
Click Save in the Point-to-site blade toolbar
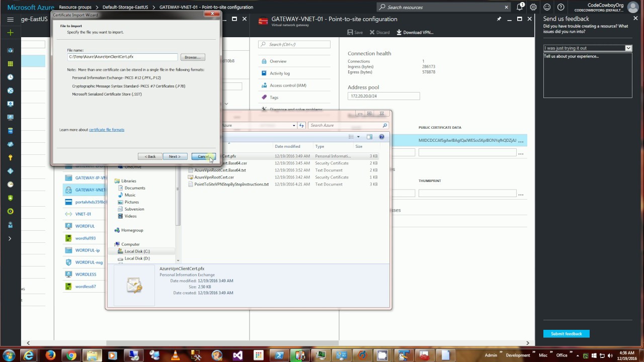point(355,32)
